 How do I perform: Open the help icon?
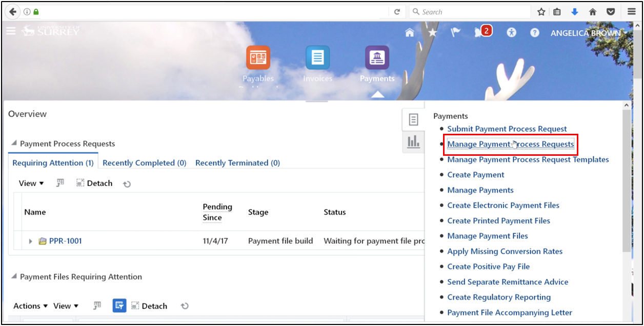point(534,32)
